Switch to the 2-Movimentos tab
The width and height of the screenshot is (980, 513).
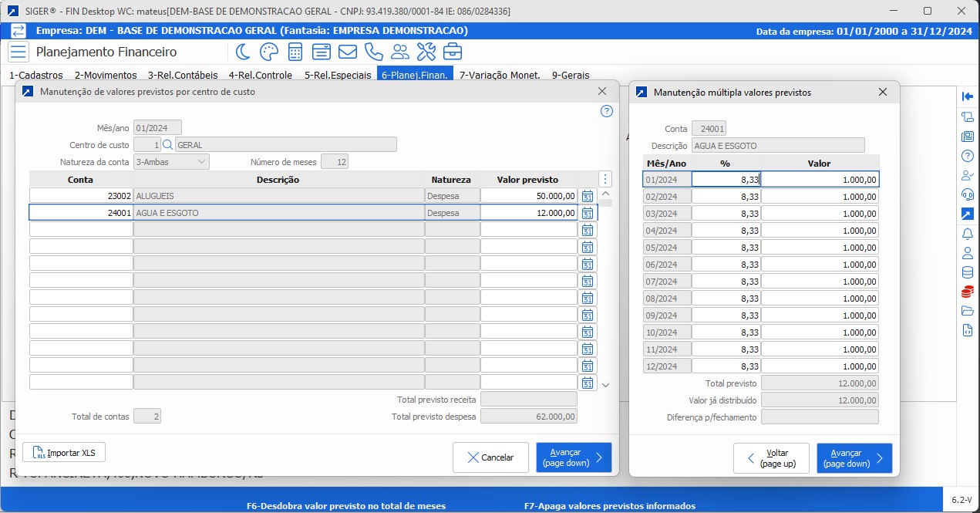point(106,75)
